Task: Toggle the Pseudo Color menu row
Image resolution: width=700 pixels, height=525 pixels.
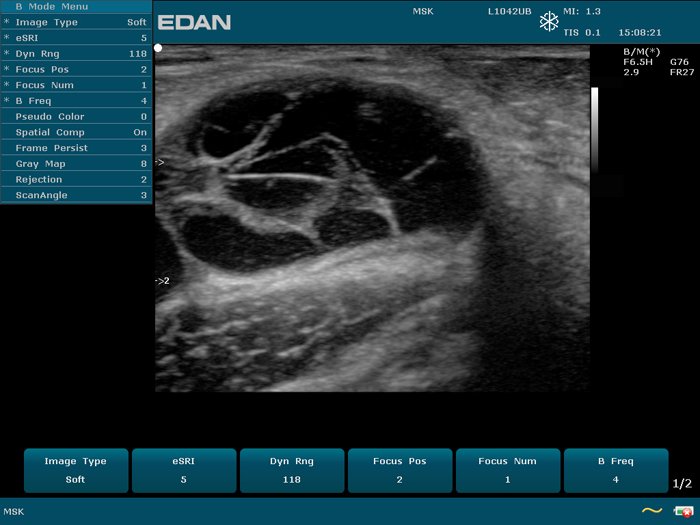Action: click(x=76, y=117)
